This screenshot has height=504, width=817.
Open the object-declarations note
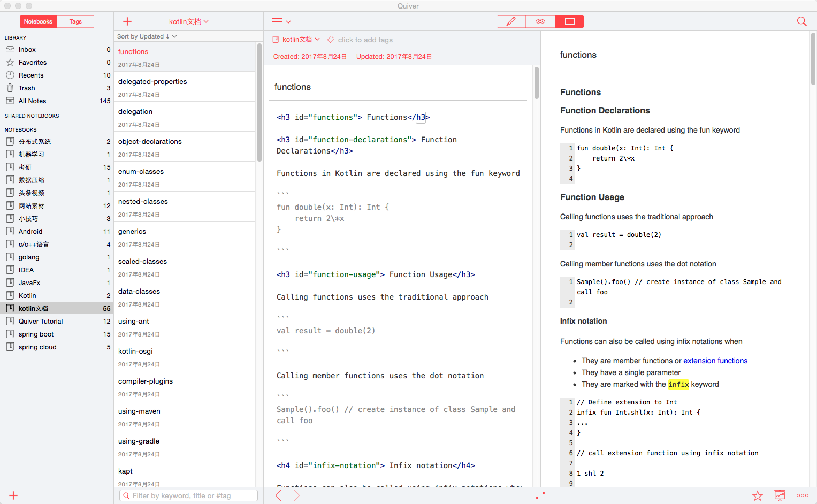[x=185, y=147]
